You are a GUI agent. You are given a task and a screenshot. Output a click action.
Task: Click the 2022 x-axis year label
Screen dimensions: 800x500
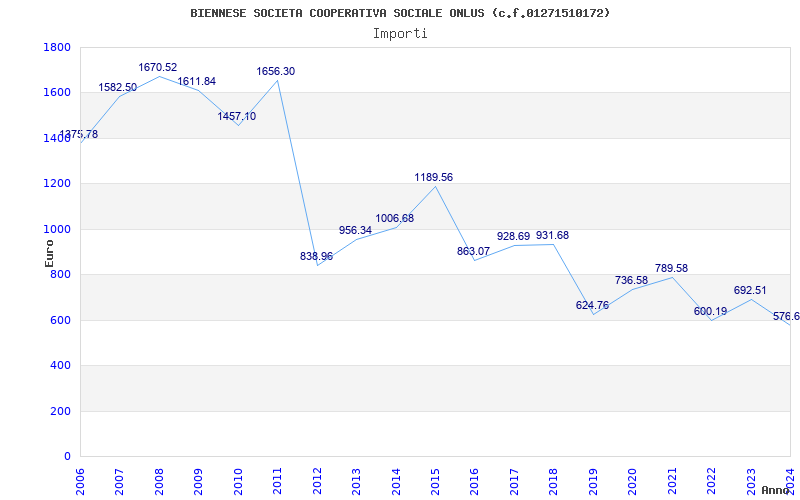click(711, 482)
